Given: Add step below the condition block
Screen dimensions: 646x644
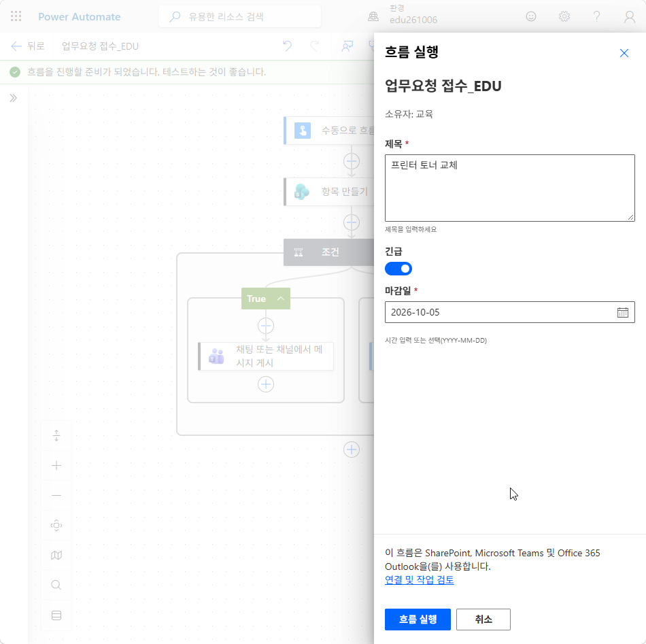Looking at the screenshot, I should click(352, 450).
